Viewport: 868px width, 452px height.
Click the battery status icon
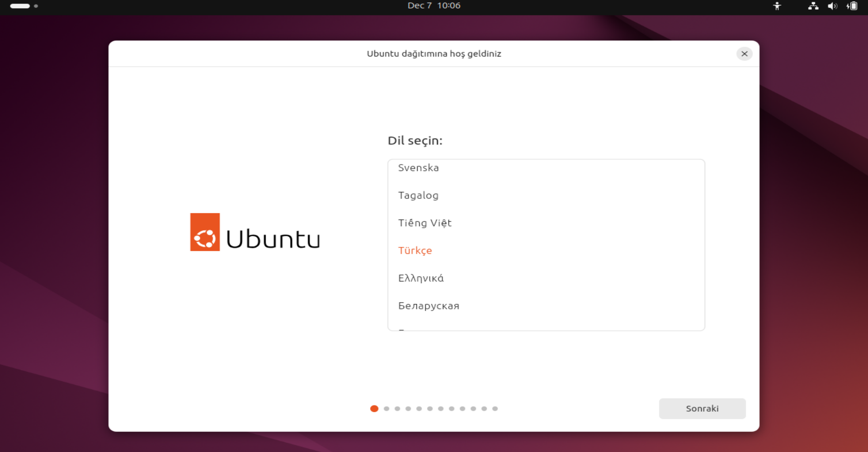(x=852, y=6)
